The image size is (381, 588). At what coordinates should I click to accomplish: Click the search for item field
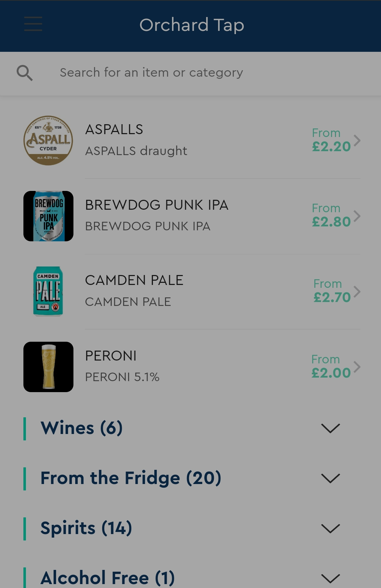(x=151, y=73)
